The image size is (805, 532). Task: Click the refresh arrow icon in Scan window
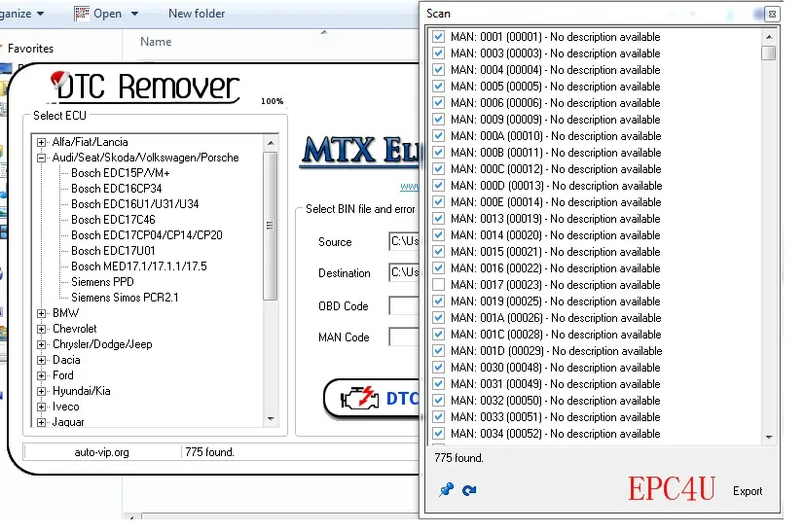(x=469, y=490)
